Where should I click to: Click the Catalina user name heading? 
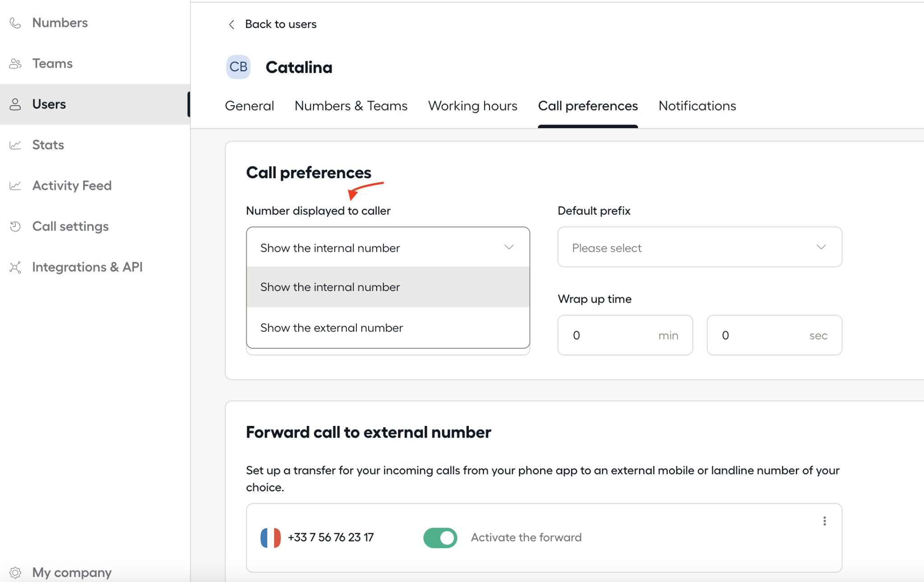(299, 67)
